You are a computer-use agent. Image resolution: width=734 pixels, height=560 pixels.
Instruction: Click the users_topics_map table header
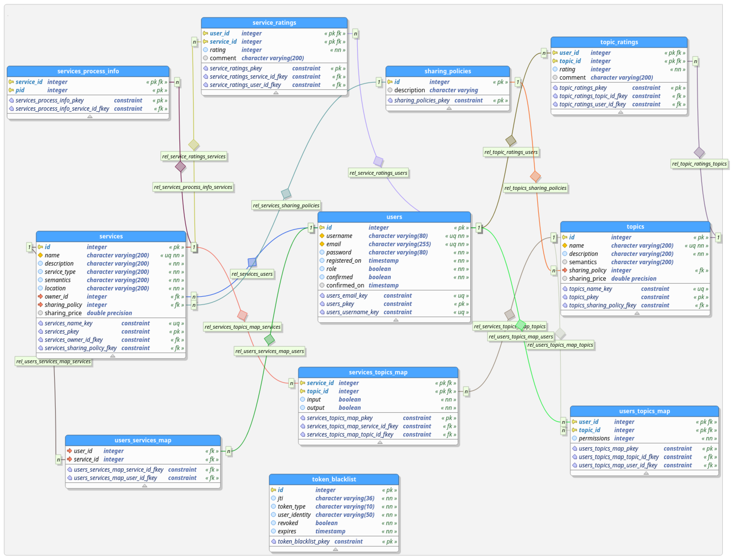[x=644, y=411]
